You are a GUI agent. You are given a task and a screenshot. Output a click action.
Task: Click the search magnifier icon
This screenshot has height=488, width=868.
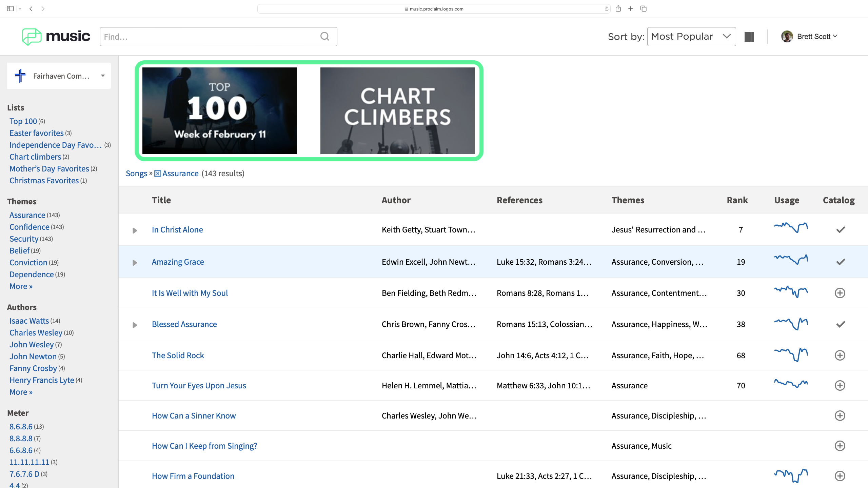coord(325,36)
